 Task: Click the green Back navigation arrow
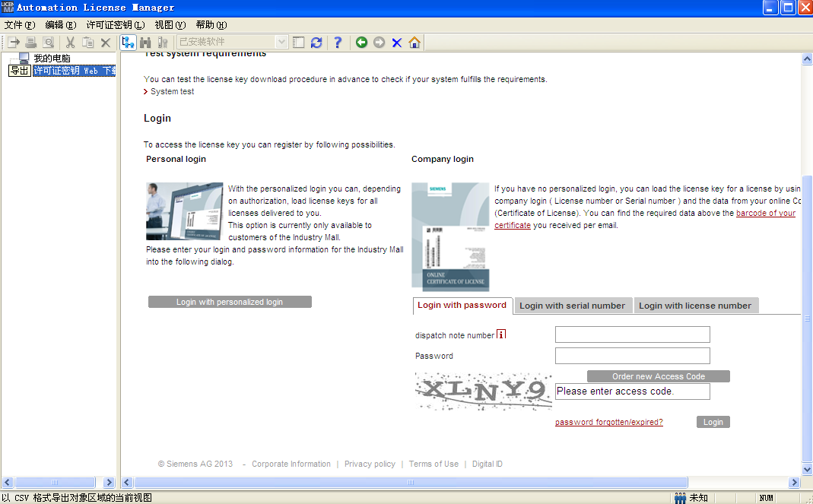(361, 43)
